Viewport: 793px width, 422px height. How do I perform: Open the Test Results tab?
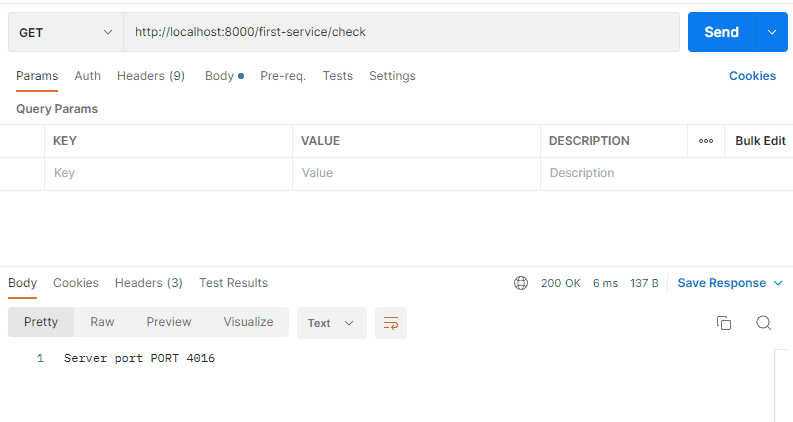tap(233, 283)
